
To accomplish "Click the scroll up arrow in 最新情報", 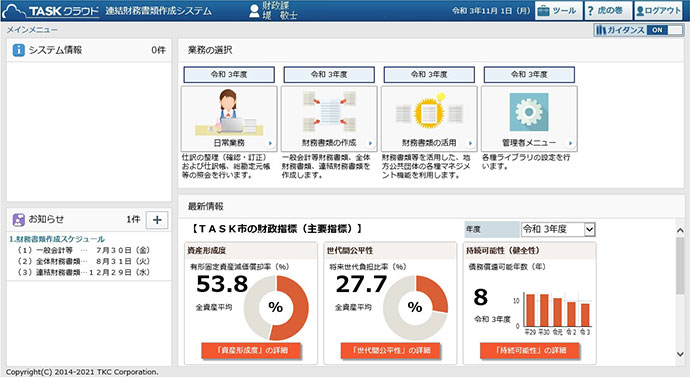I will [x=680, y=230].
